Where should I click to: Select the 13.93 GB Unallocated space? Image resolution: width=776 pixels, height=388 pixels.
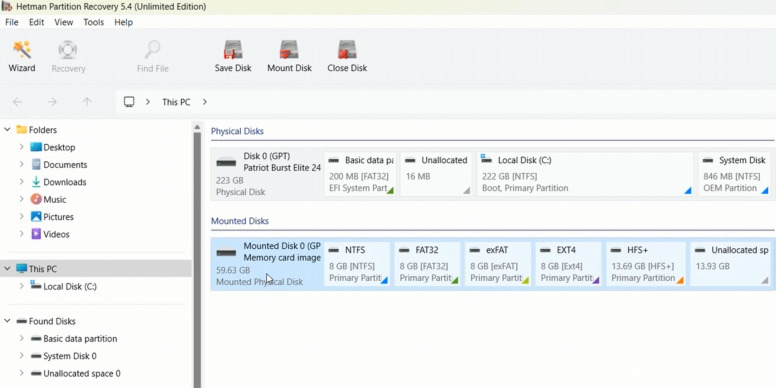pyautogui.click(x=730, y=264)
